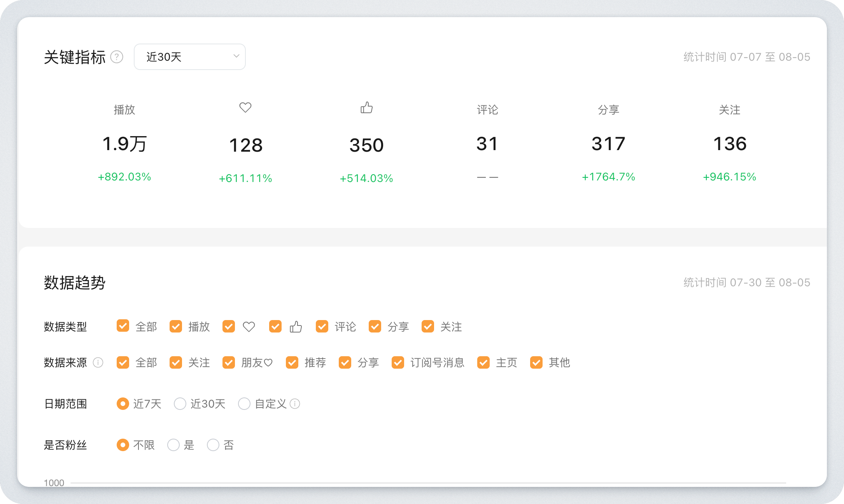Click the thumbs-up icon in 数据类型 row

coord(296,327)
